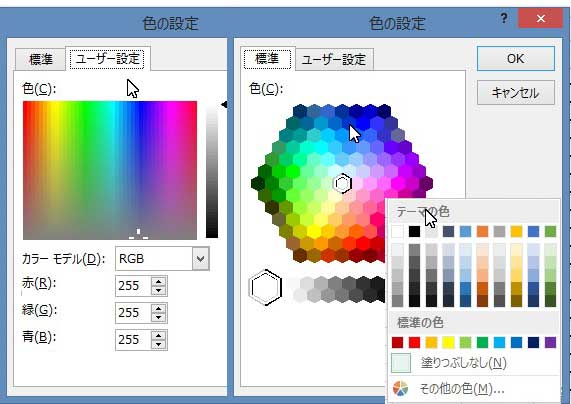The height and width of the screenshot is (404, 571).
Task: Click inside the 赤(R) value field
Action: coord(133,286)
